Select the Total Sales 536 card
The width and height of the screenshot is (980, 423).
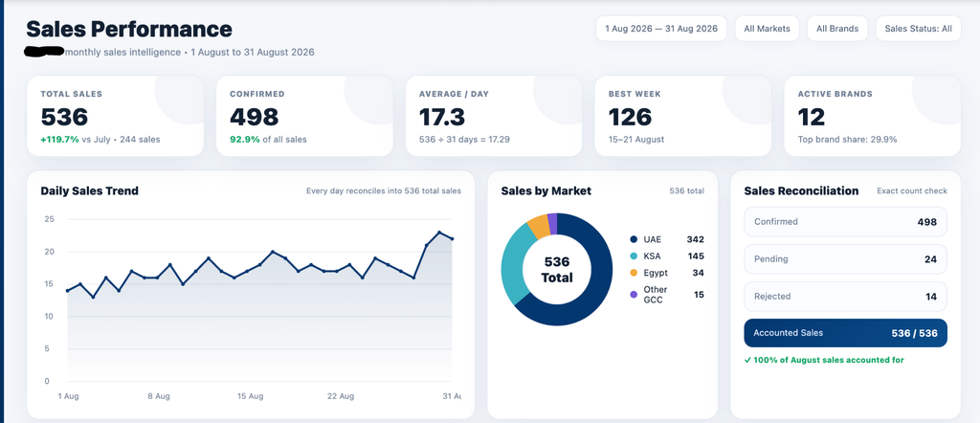(115, 116)
